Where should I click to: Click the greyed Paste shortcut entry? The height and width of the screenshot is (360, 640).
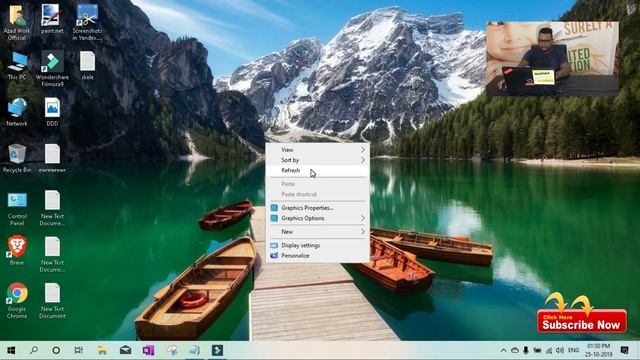[x=318, y=194]
